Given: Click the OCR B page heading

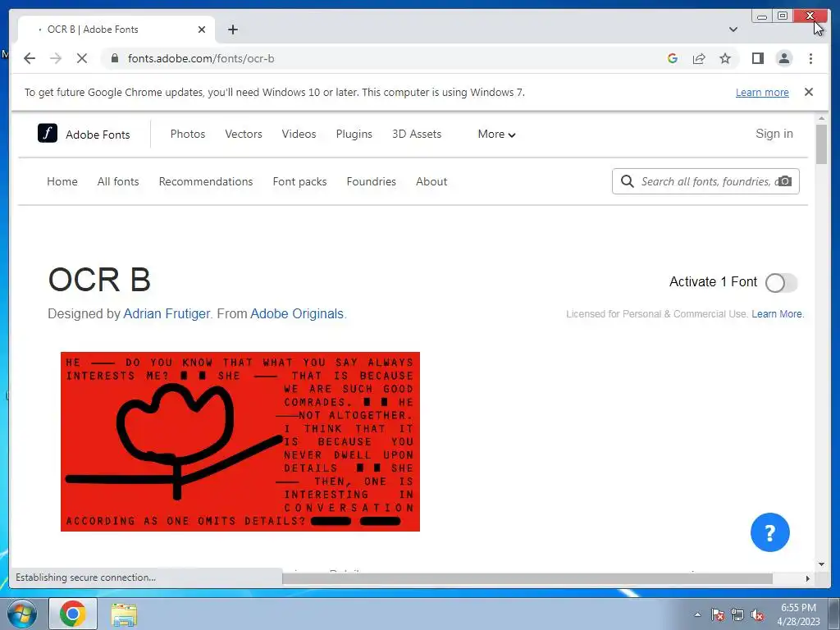Looking at the screenshot, I should click(x=99, y=280).
